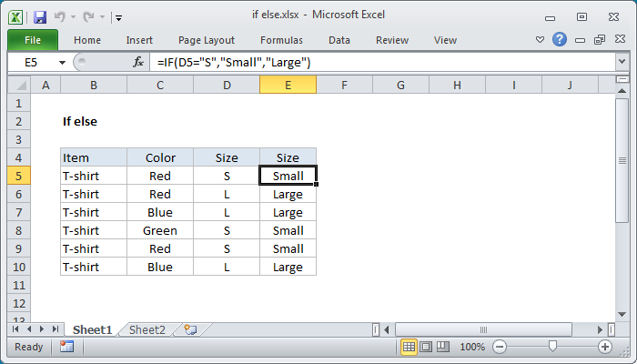637x364 pixels.
Task: Switch to Page Layout view
Action: (x=426, y=347)
